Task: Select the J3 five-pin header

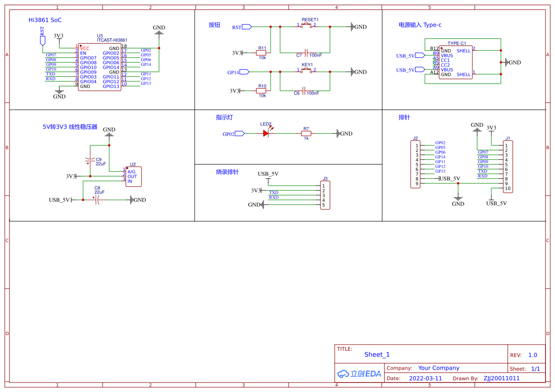Action: point(325,196)
